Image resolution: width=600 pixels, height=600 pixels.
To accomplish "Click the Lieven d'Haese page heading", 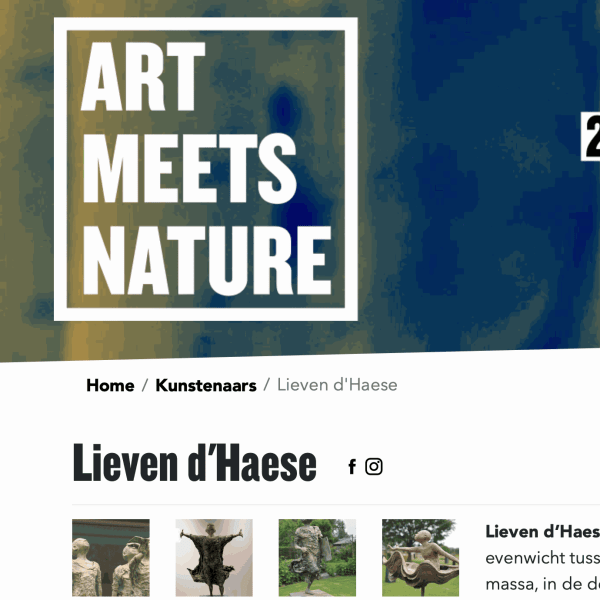I will click(x=194, y=463).
